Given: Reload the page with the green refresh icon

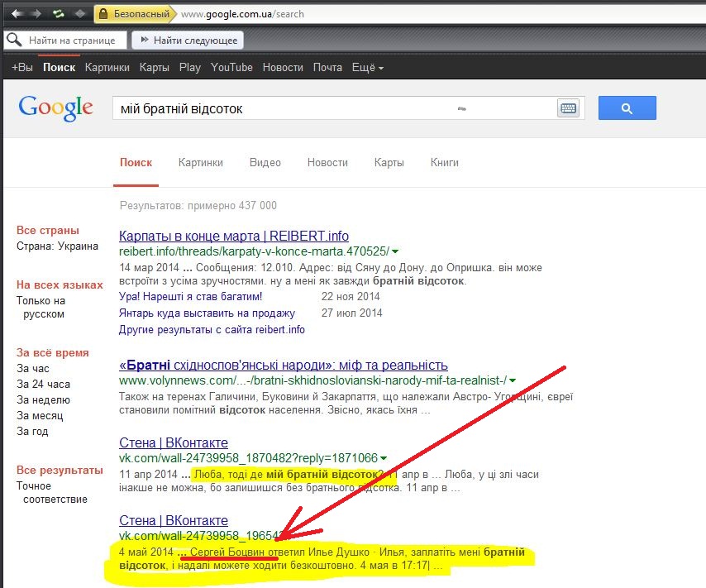Looking at the screenshot, I should (x=59, y=14).
